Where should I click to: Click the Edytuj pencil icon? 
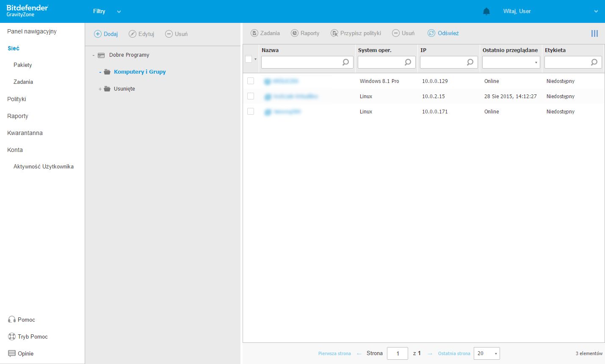(133, 34)
